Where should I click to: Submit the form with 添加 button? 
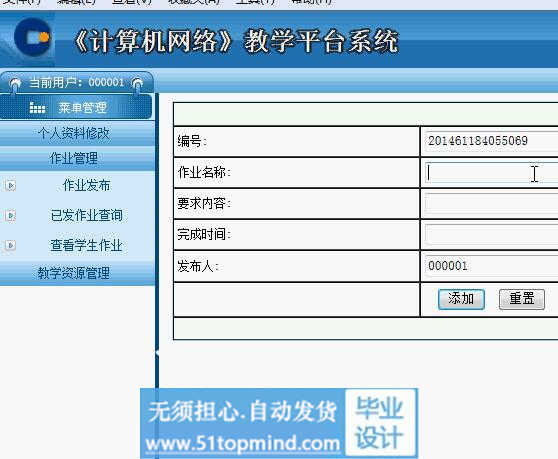coord(461,299)
